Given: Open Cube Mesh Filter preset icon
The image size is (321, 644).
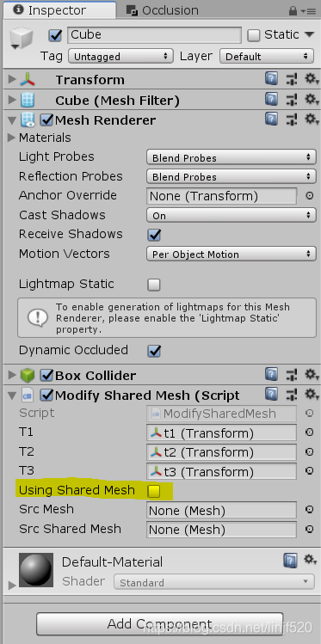Looking at the screenshot, I should (x=292, y=99).
